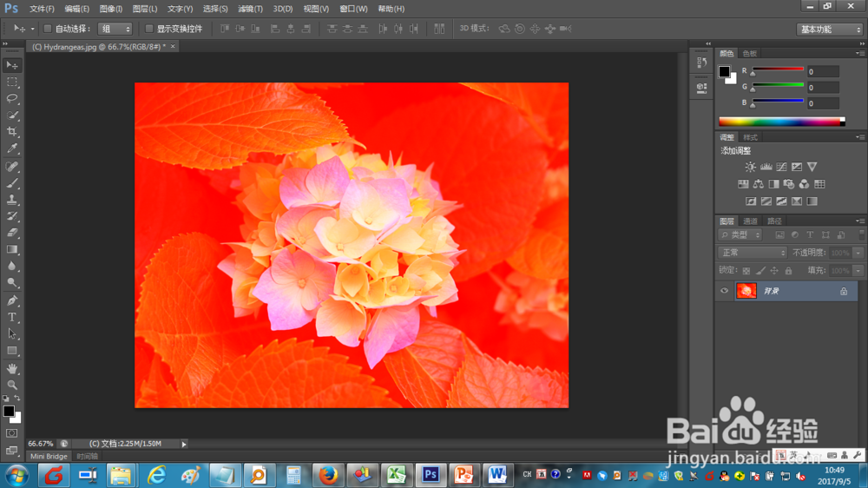The height and width of the screenshot is (488, 868).
Task: Select the Spot Healing Brush tool
Action: click(11, 167)
